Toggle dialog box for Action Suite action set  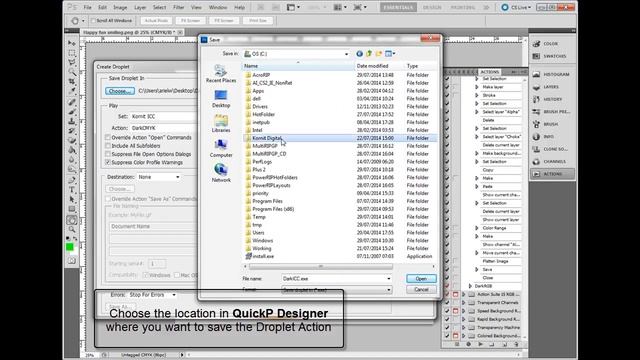coord(456,294)
